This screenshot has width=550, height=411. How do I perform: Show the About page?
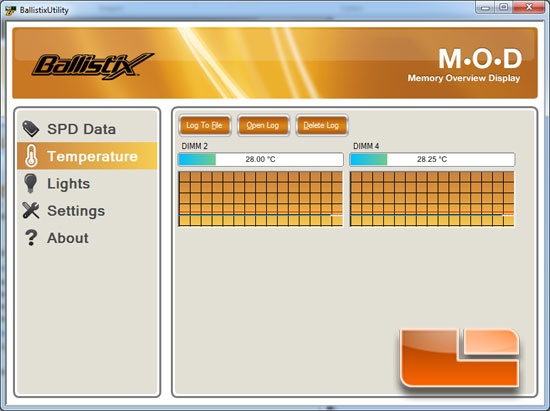coord(87,238)
